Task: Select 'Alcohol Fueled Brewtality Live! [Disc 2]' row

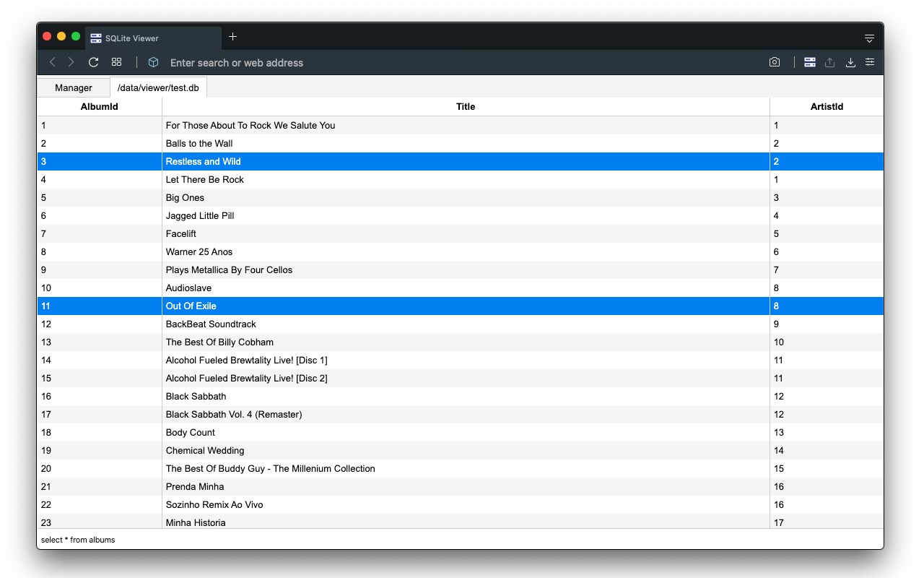Action: tap(461, 378)
